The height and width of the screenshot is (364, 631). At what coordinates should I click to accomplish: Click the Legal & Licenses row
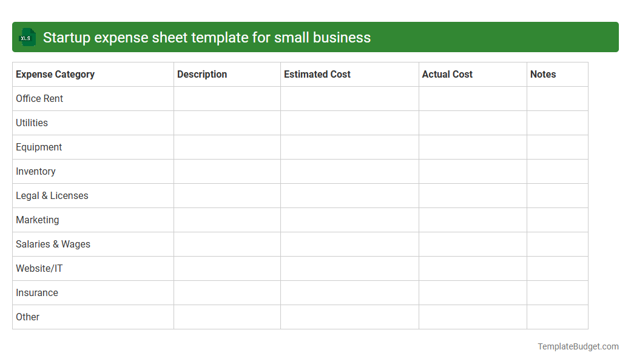coord(52,195)
